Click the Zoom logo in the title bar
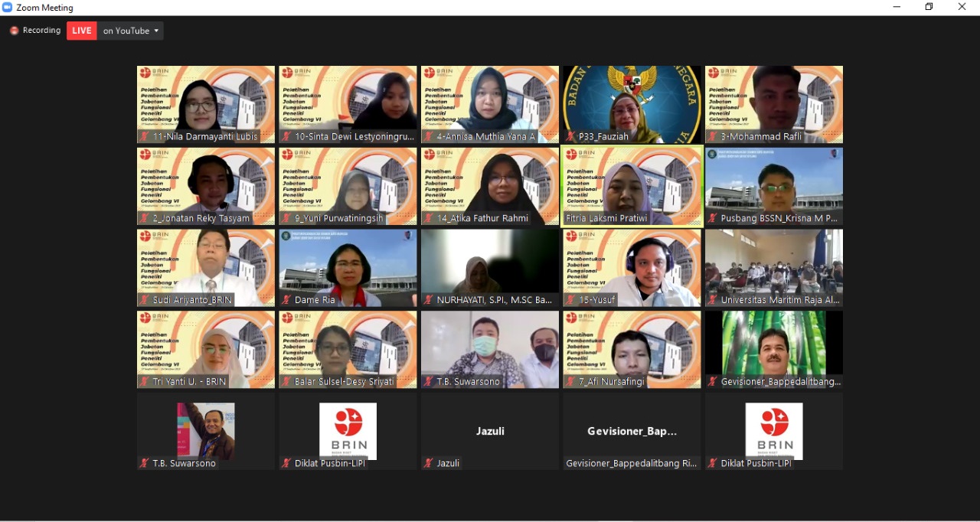Viewport: 980px width, 522px height. [x=8, y=7]
